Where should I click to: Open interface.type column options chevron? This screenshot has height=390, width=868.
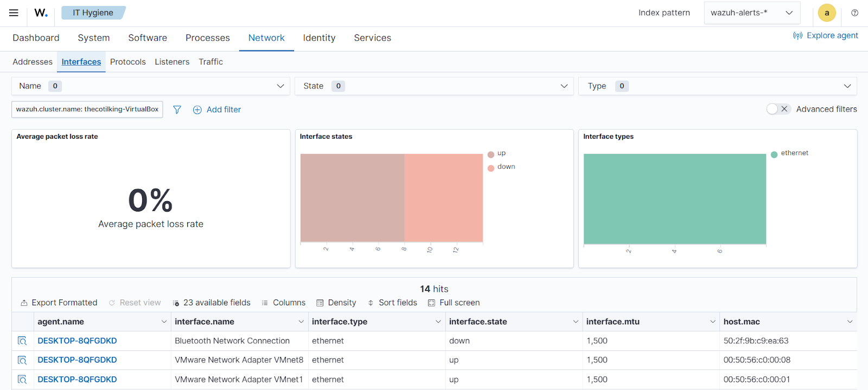(x=438, y=322)
